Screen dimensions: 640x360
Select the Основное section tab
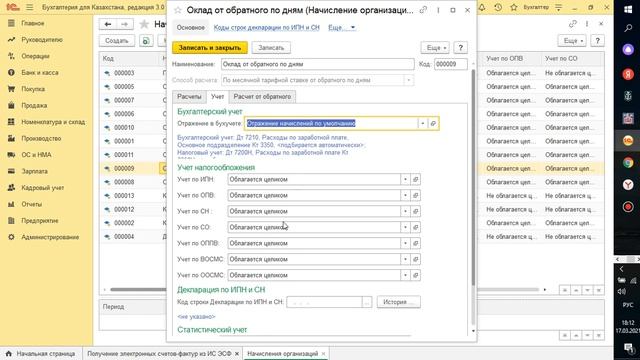tap(191, 27)
